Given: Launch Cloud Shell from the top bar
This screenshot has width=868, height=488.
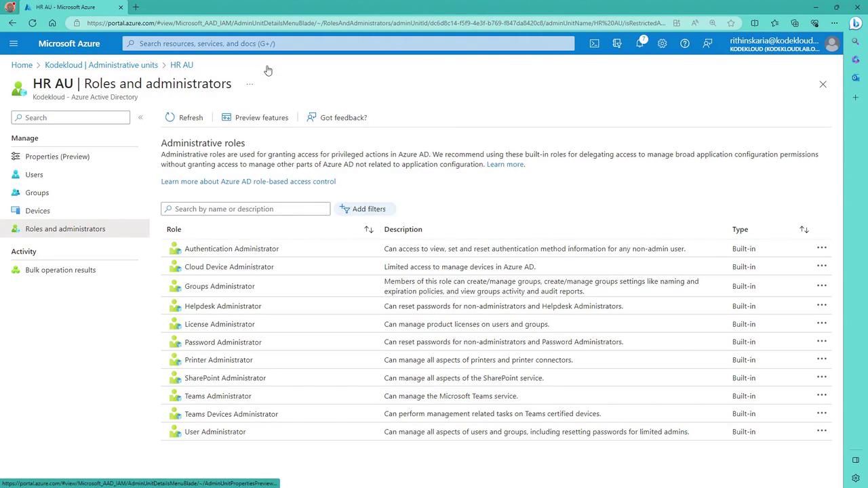Looking at the screenshot, I should point(594,43).
